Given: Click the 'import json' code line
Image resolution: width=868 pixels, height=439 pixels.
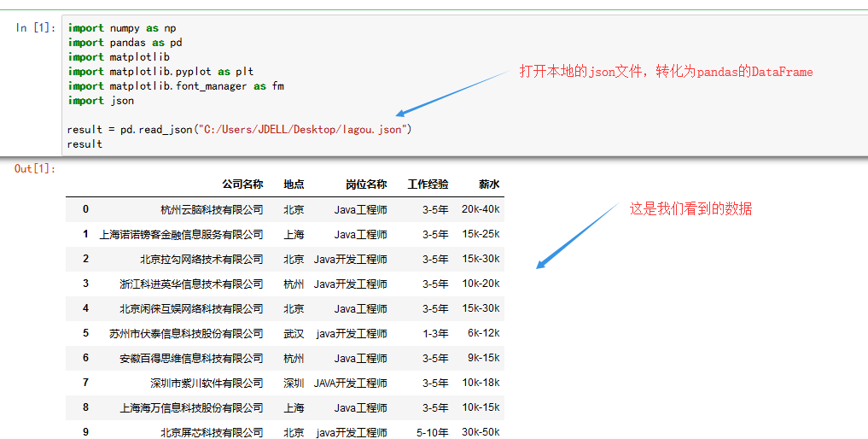Looking at the screenshot, I should pos(101,100).
